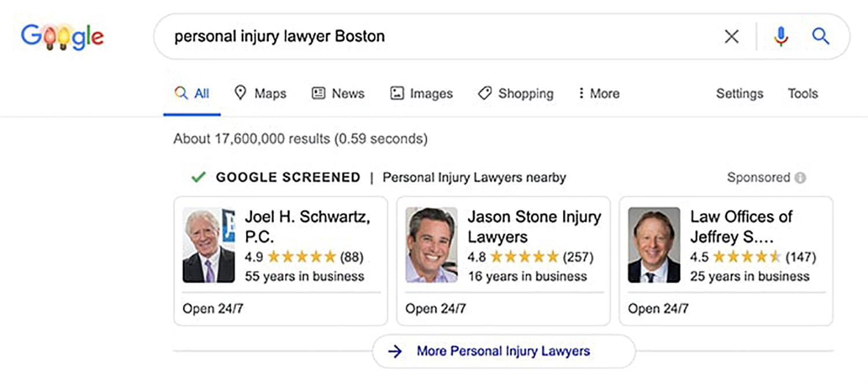Click the arrow in More Personal Injury Lawyers
868x384 pixels.
click(395, 351)
